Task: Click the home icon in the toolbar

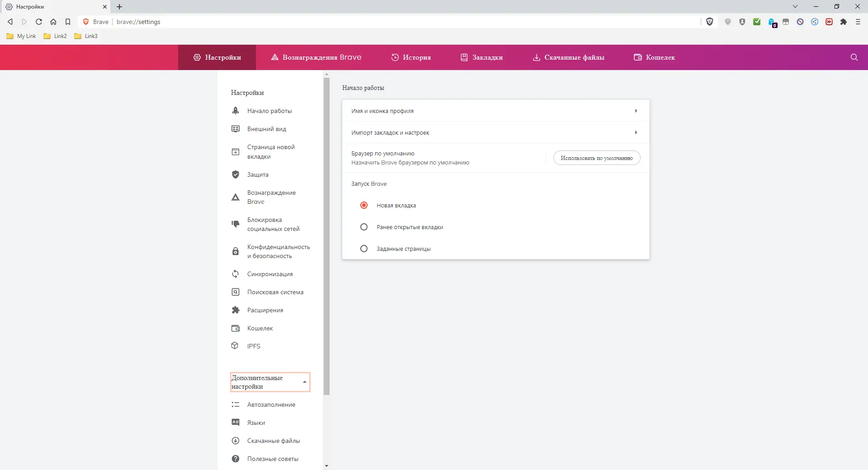Action: 53,22
